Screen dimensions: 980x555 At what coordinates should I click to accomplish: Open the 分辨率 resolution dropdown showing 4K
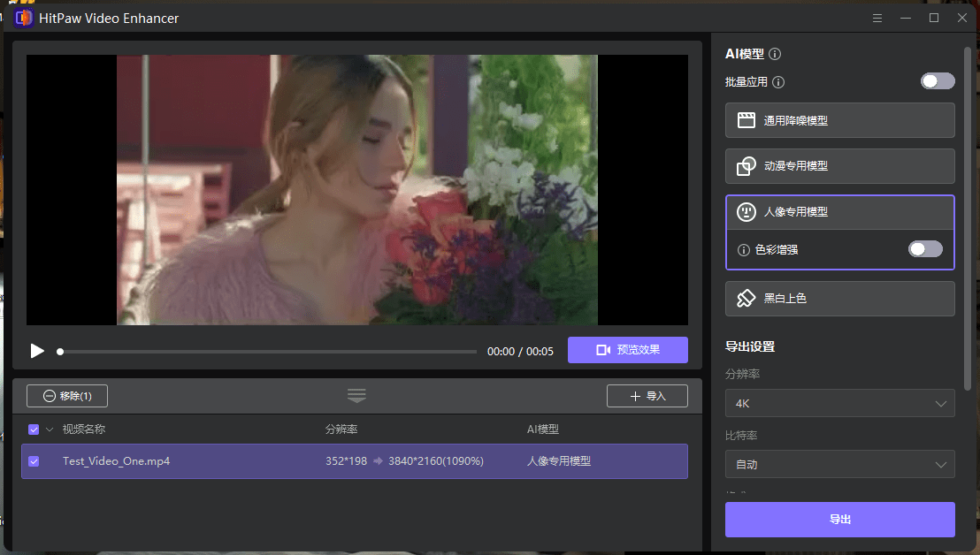tap(839, 403)
